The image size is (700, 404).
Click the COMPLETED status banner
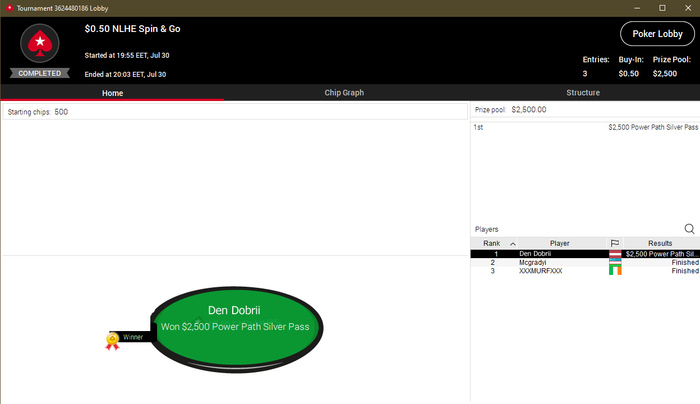coord(40,73)
